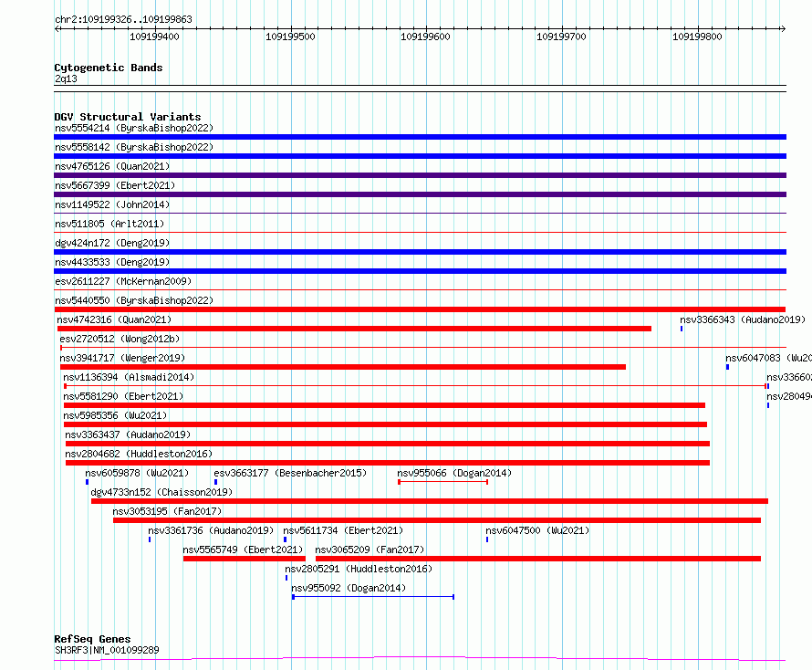Click the 2q13 cytogenetic band label
The width and height of the screenshot is (812, 670).
click(x=66, y=79)
